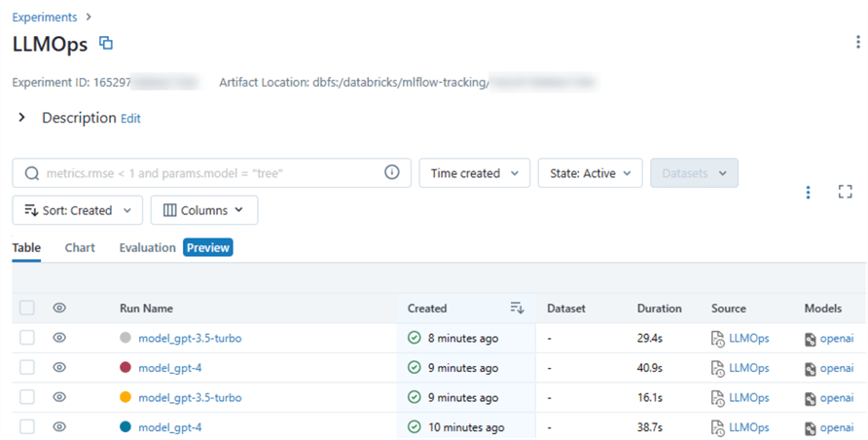Viewport: 868px width, 440px height.
Task: Click the Duration column header
Action: pyautogui.click(x=660, y=309)
